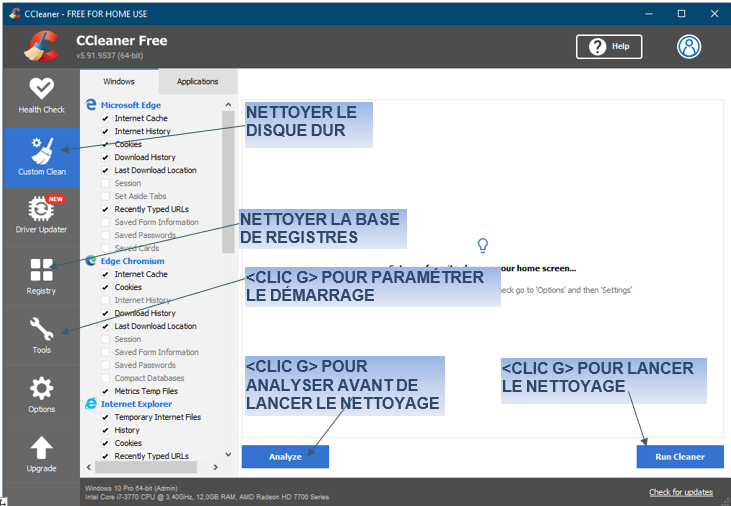This screenshot has height=506, width=731.
Task: Toggle Internet Explorer History checkbox
Action: [x=105, y=430]
